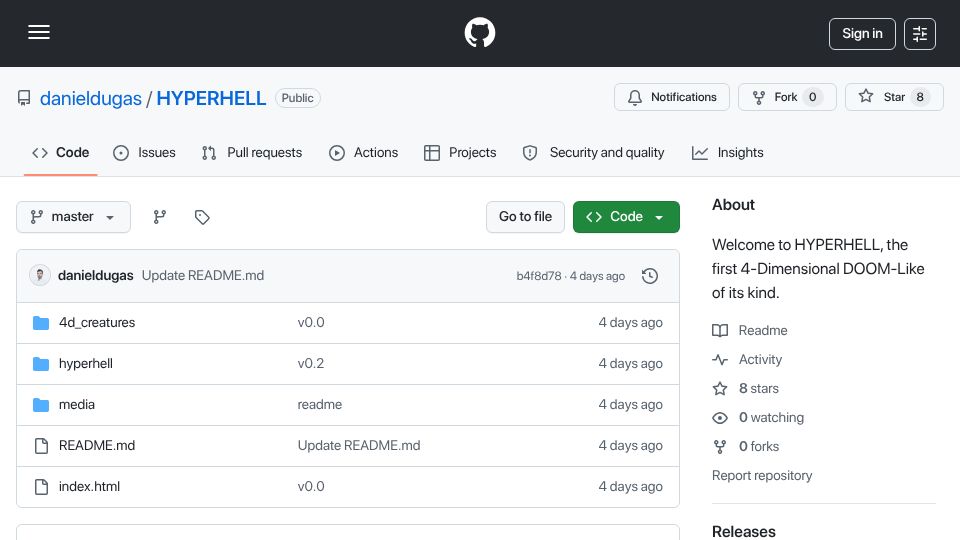
Task: Expand the master branch dropdown
Action: pyautogui.click(x=73, y=217)
